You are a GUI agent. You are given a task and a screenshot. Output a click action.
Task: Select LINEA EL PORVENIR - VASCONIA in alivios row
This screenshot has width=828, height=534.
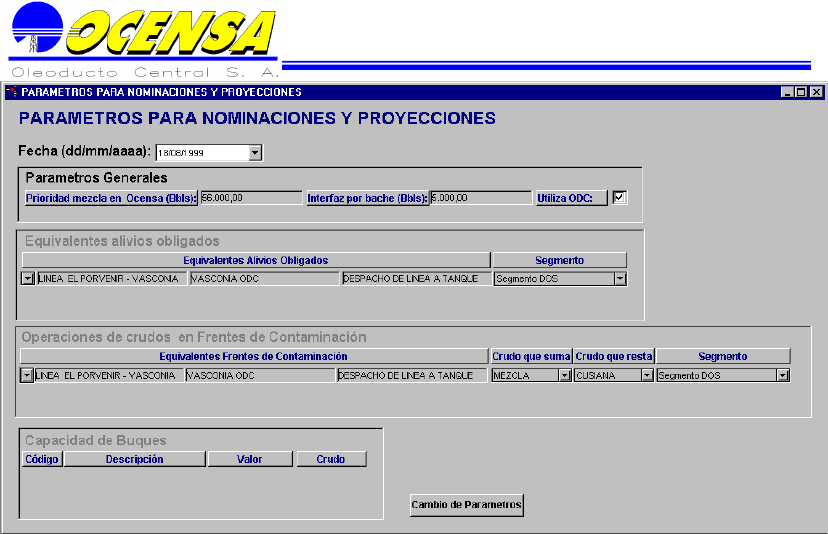point(112,278)
